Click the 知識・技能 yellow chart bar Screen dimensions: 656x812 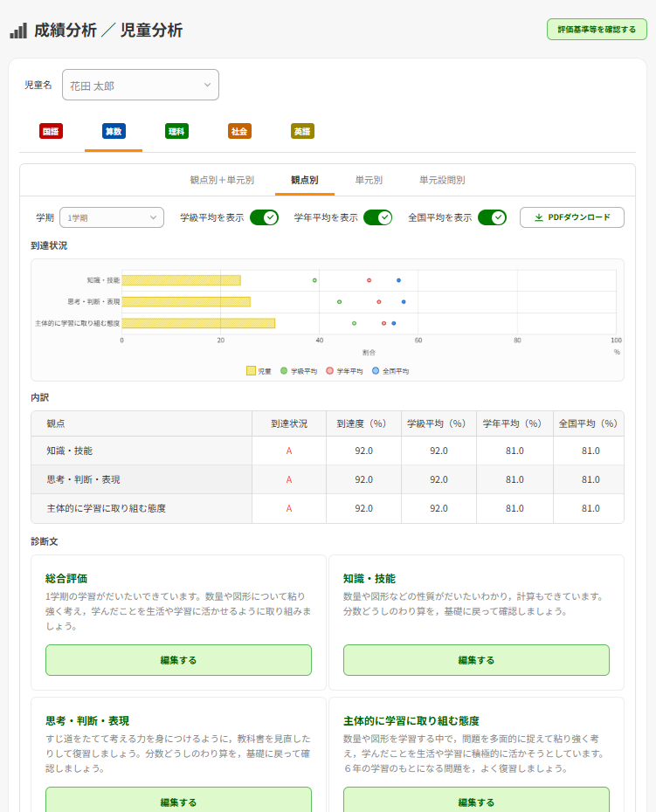pyautogui.click(x=182, y=280)
